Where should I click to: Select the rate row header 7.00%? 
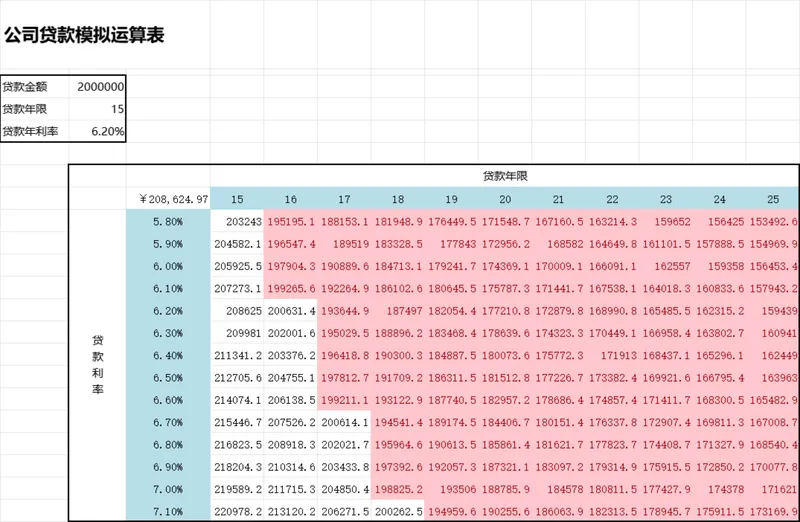point(168,489)
